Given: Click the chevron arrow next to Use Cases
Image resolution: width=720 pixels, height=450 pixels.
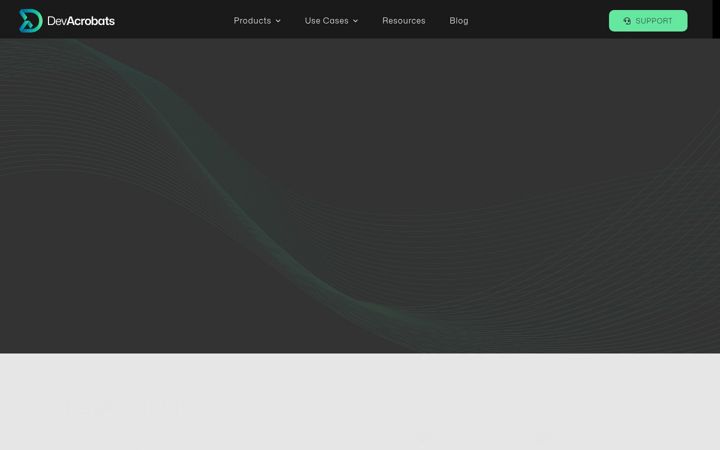Looking at the screenshot, I should tap(355, 21).
